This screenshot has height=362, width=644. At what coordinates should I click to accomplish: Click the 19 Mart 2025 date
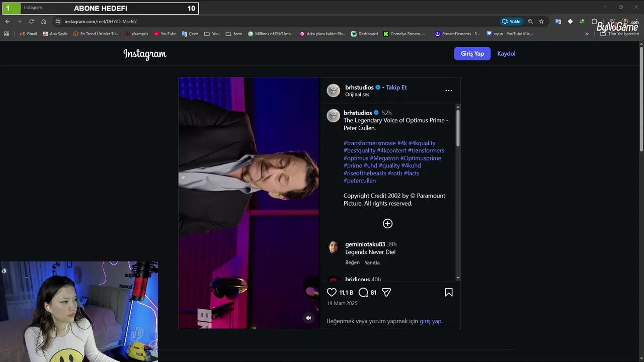(x=342, y=303)
